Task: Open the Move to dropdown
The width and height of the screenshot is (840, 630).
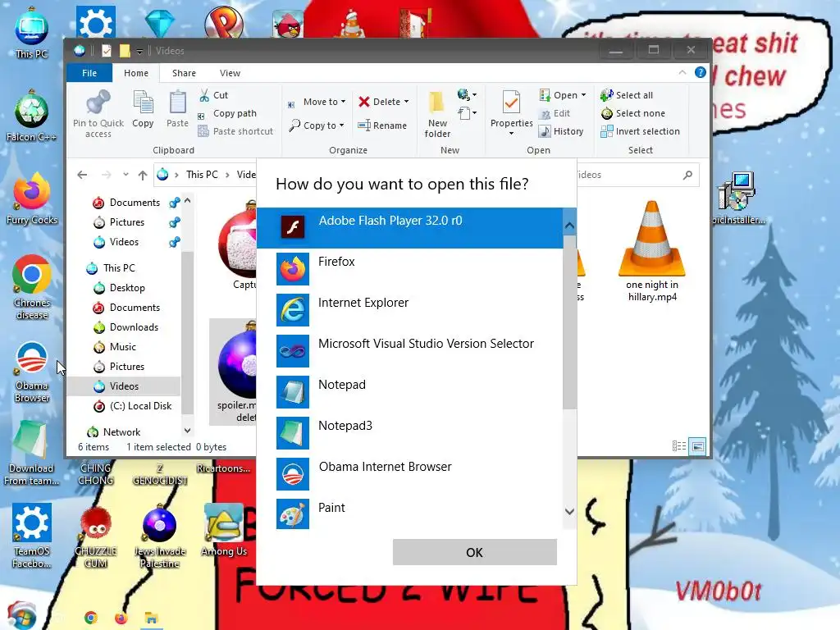Action: click(317, 102)
